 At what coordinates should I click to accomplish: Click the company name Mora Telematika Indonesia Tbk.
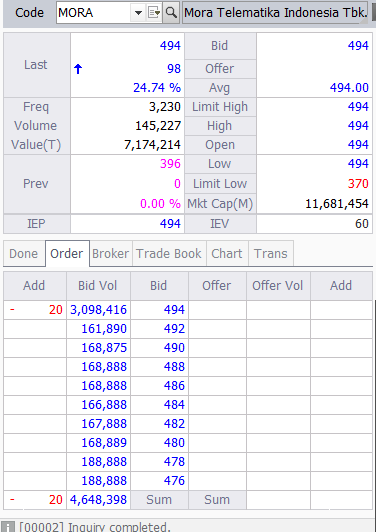(276, 13)
